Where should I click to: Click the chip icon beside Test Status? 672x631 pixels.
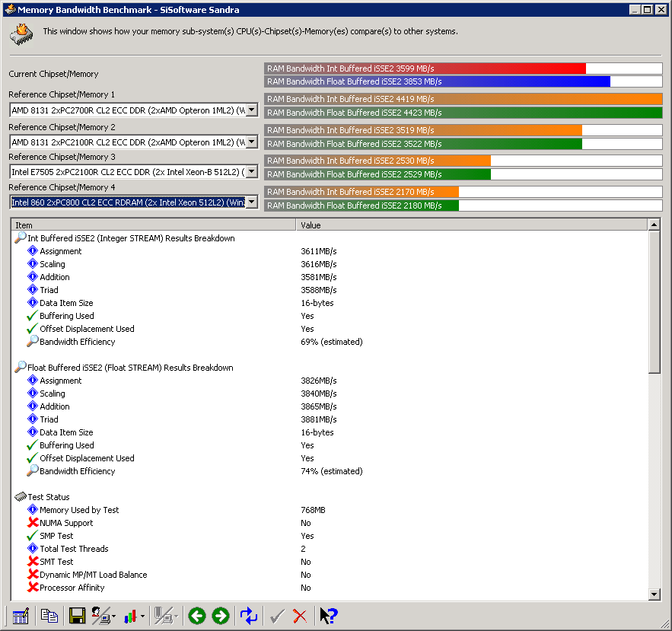click(20, 496)
